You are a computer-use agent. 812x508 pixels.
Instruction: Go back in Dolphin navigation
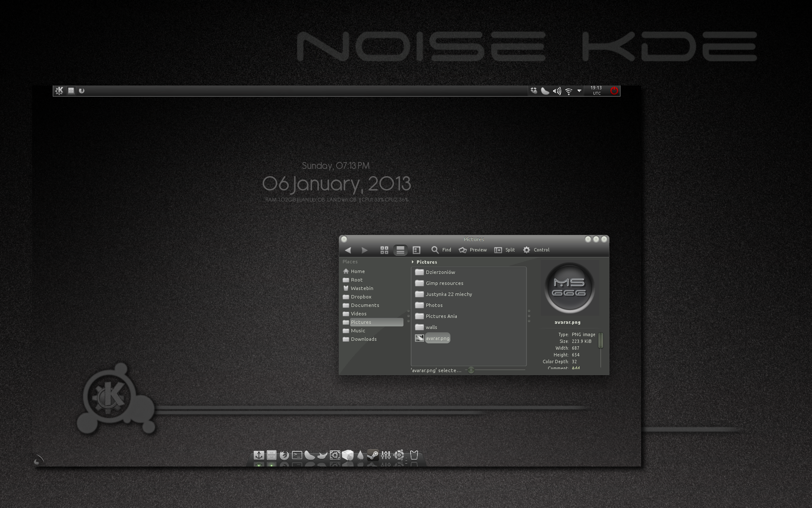[x=348, y=250]
